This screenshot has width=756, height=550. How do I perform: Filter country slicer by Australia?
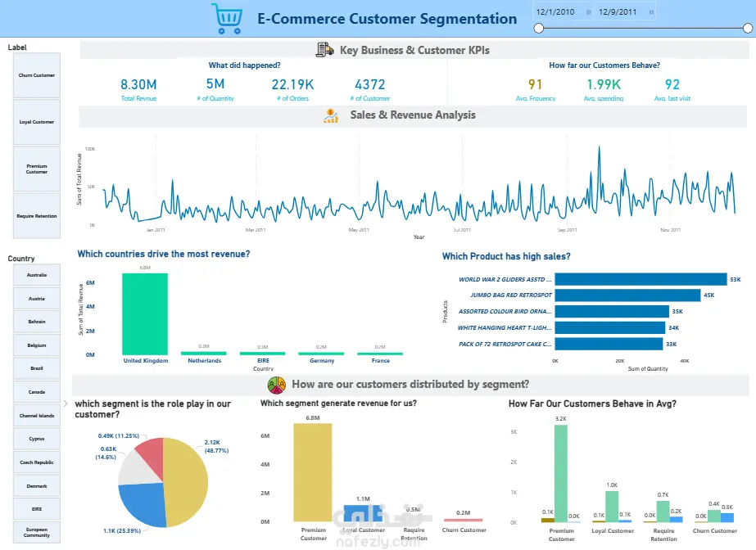coord(37,275)
